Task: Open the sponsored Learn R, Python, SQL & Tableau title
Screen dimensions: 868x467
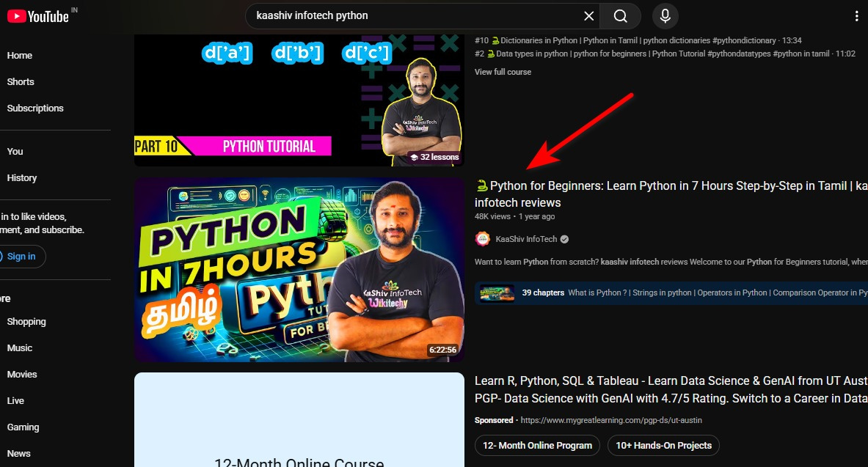Action: click(x=671, y=389)
